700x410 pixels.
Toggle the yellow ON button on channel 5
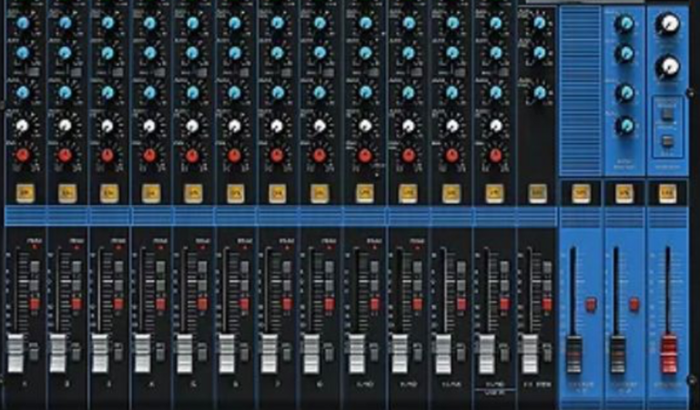tap(193, 192)
